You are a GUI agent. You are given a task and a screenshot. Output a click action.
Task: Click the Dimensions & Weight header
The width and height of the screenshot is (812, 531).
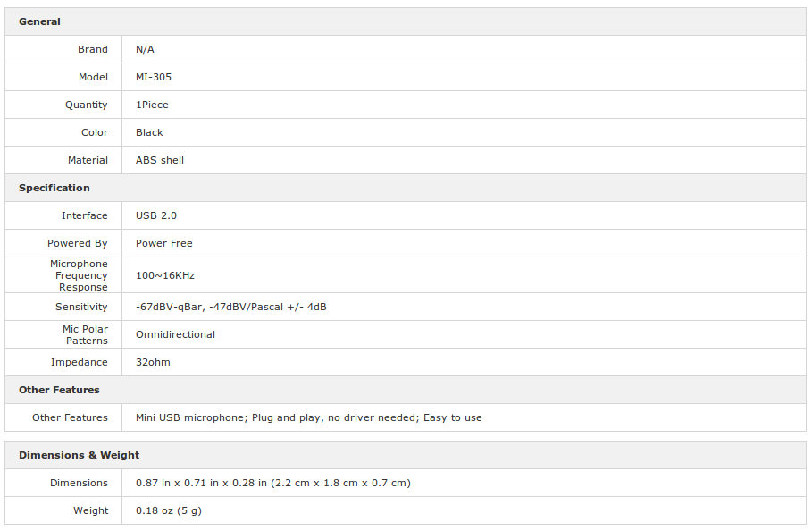tap(80, 455)
